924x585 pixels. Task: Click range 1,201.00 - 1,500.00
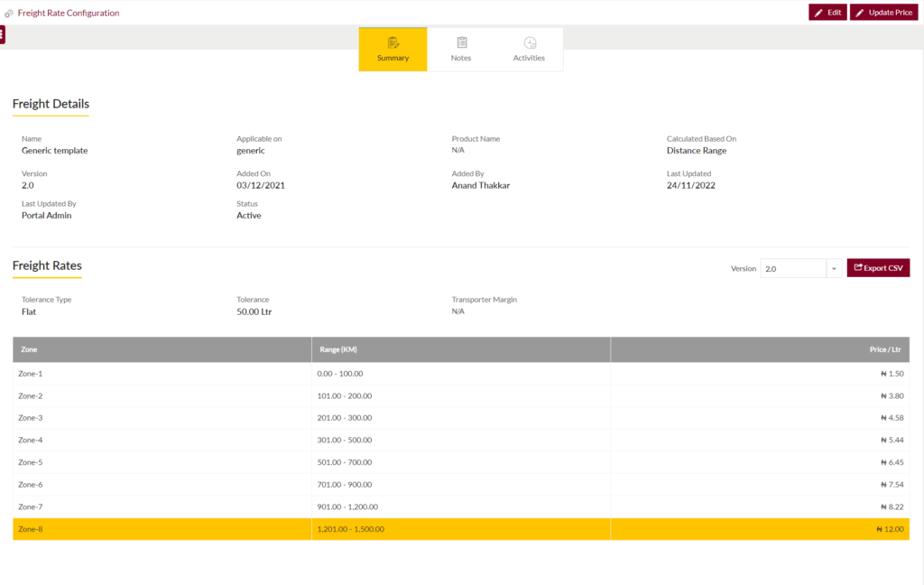[x=351, y=530]
